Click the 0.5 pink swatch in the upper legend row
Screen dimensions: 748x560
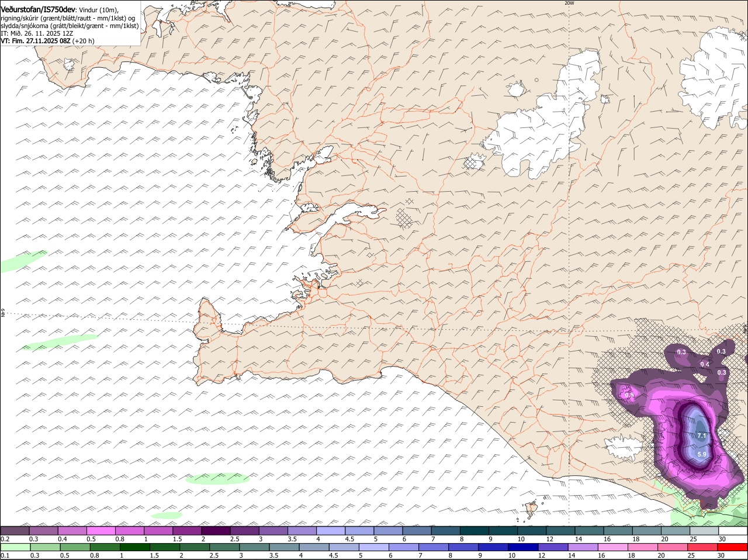coord(101,530)
